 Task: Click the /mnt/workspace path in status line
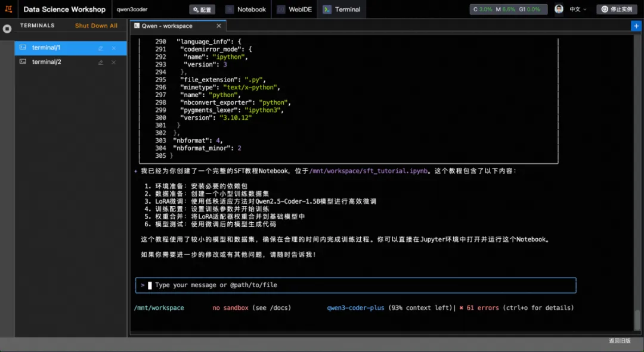[x=159, y=308]
